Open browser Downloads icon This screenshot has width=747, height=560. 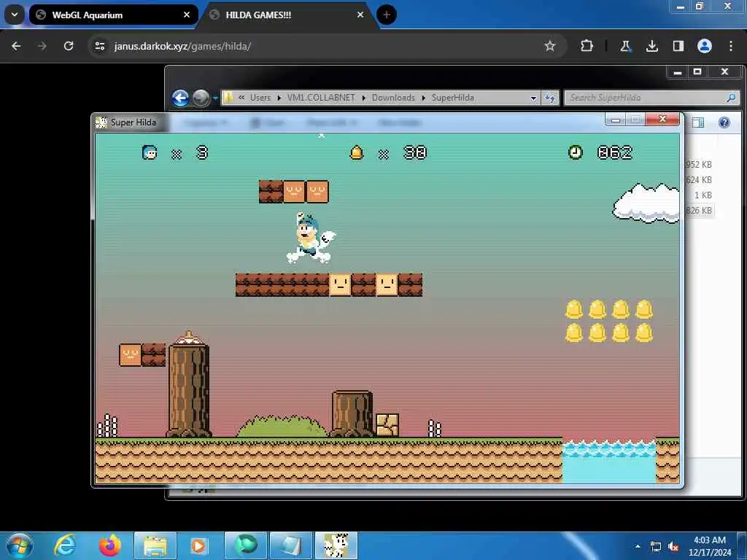651,46
